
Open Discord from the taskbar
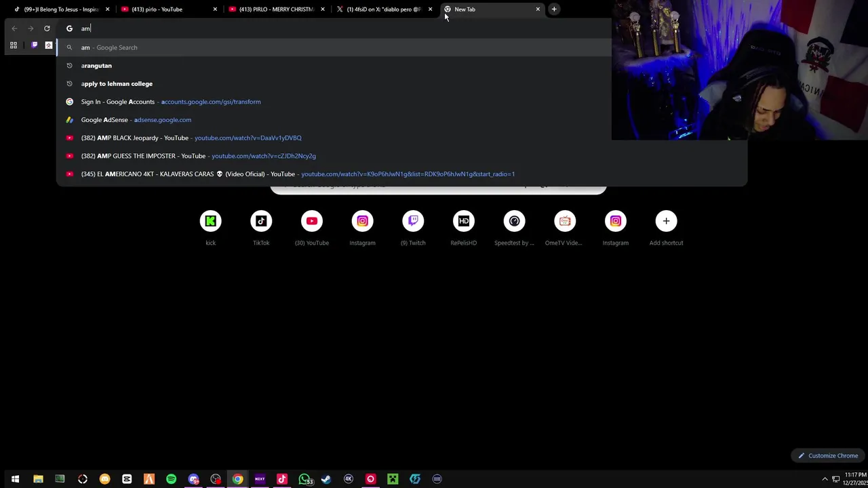tap(193, 479)
